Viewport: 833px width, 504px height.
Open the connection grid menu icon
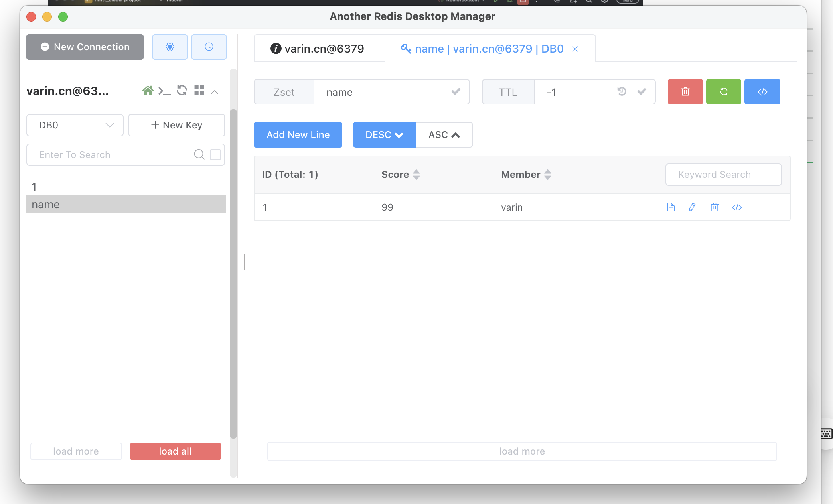(x=199, y=91)
